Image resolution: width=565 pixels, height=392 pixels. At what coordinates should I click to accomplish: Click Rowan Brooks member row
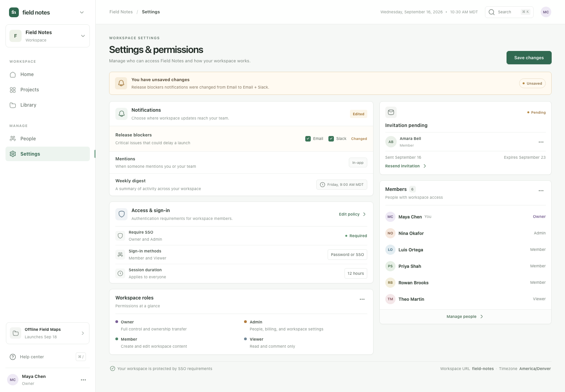[x=465, y=283]
